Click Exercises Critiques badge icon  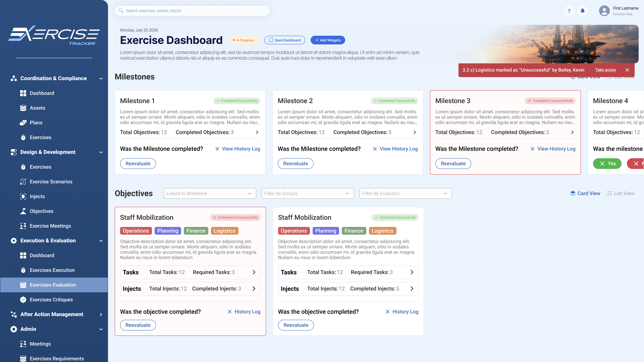pyautogui.click(x=23, y=299)
